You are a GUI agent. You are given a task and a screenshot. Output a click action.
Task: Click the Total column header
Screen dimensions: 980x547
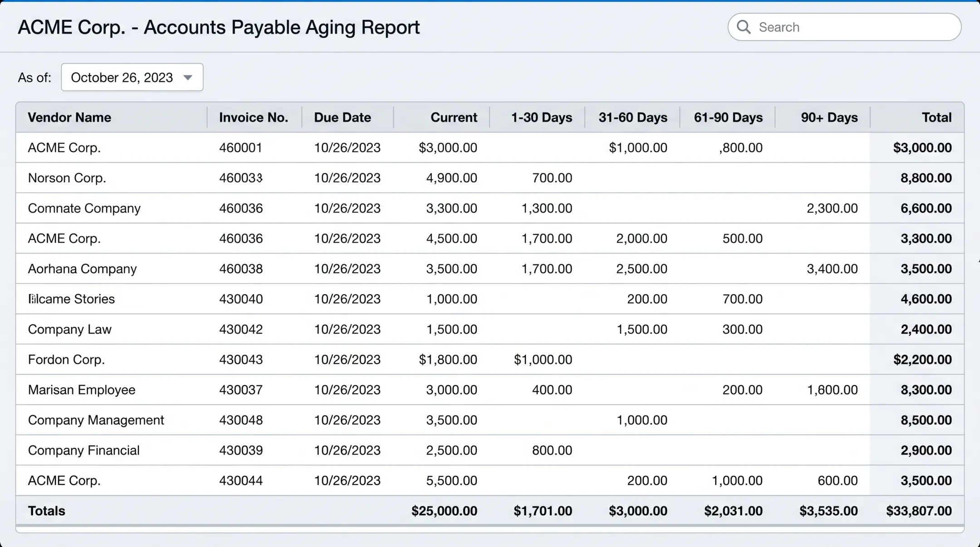(936, 117)
